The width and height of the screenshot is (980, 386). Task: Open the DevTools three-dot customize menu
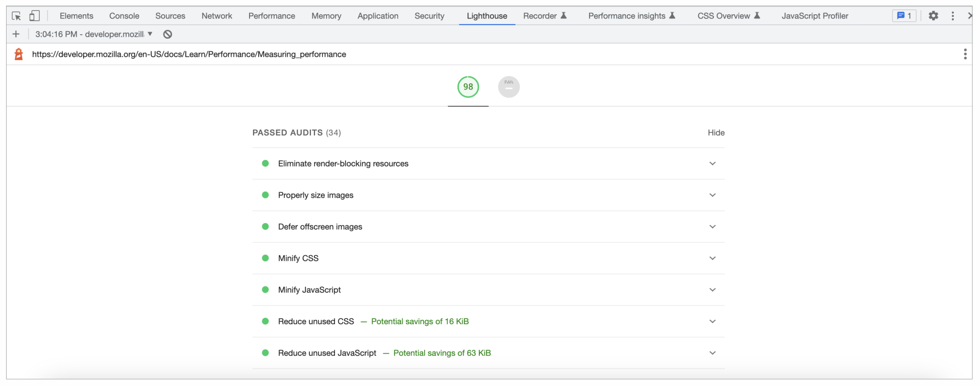[952, 16]
